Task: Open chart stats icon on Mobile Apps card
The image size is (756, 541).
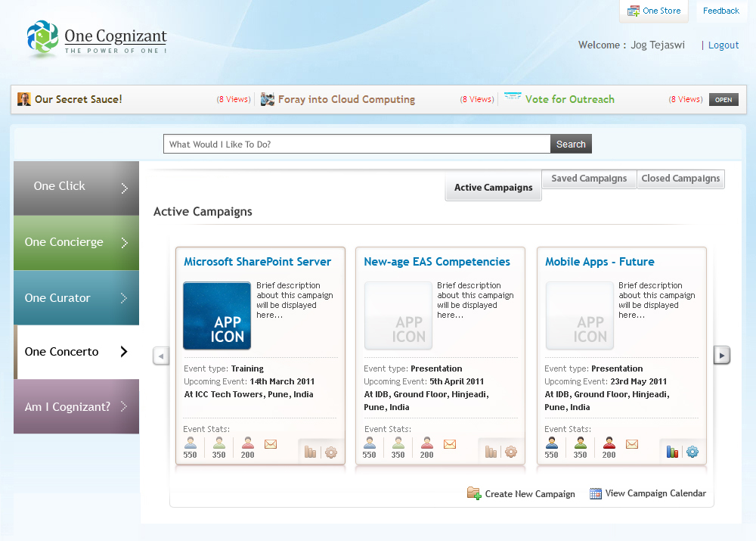Action: [672, 452]
